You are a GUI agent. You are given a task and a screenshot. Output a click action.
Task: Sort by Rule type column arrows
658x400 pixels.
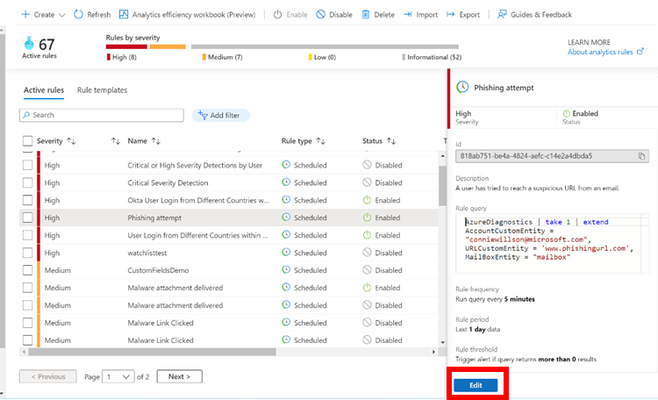tap(321, 141)
